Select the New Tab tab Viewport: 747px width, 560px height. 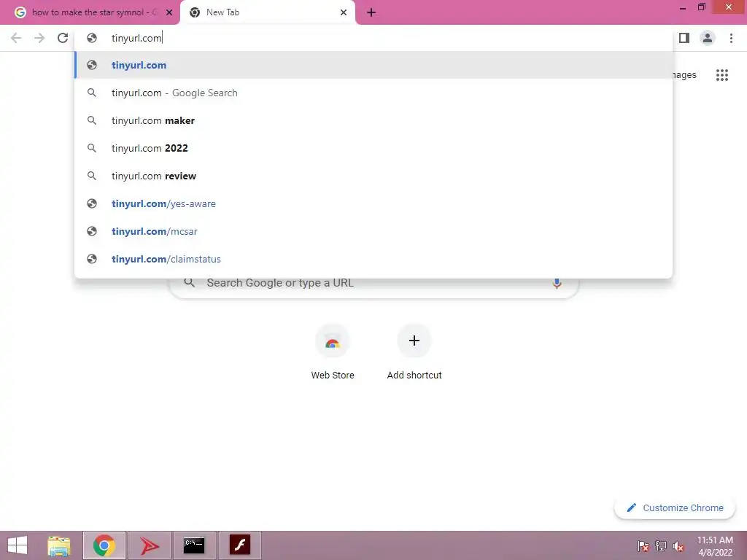click(x=268, y=13)
